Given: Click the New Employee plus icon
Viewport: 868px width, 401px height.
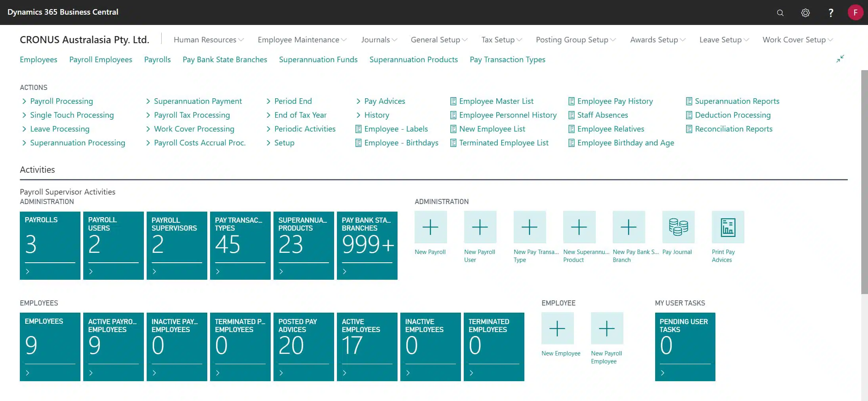Looking at the screenshot, I should pos(558,328).
